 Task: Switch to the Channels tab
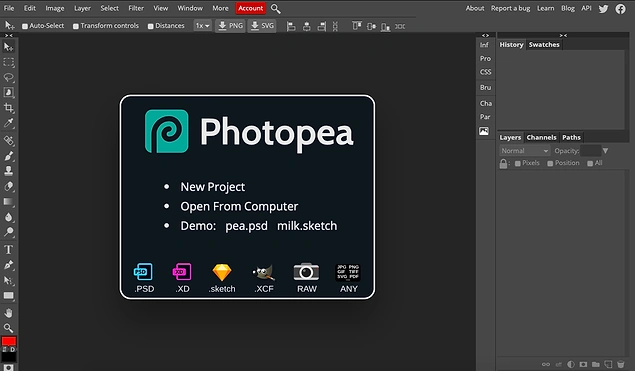point(541,137)
